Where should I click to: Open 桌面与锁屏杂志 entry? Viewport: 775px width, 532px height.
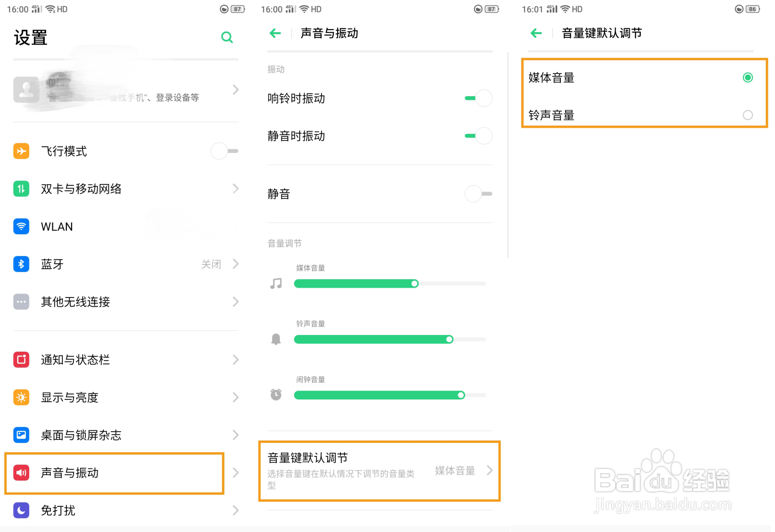[126, 435]
